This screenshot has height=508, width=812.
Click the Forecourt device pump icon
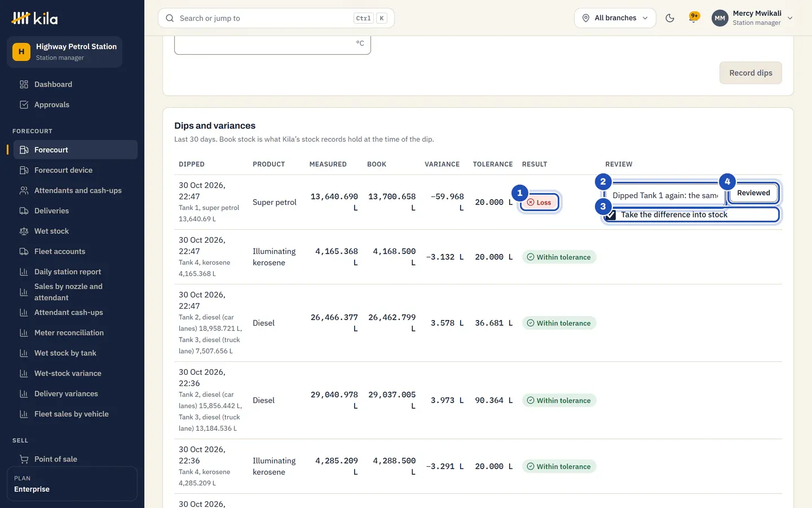24,170
